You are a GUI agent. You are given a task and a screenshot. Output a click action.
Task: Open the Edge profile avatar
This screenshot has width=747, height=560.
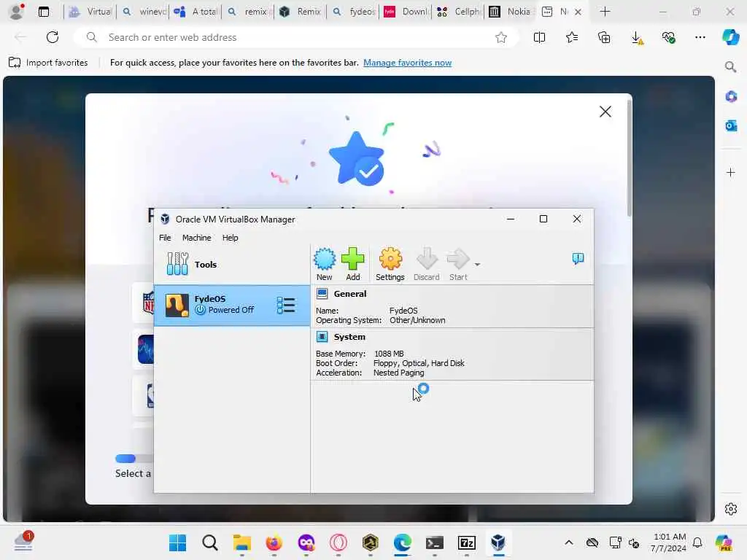(x=17, y=12)
